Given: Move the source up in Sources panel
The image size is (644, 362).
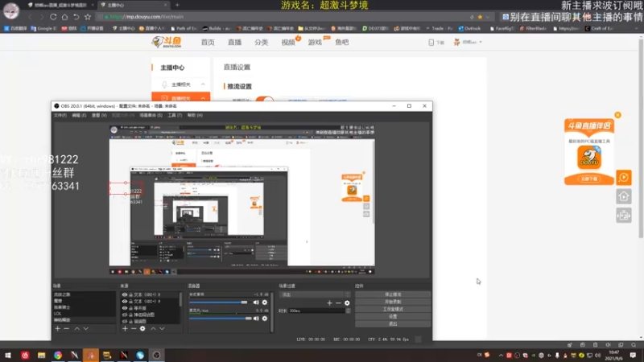Looking at the screenshot, I should click(x=153, y=329).
